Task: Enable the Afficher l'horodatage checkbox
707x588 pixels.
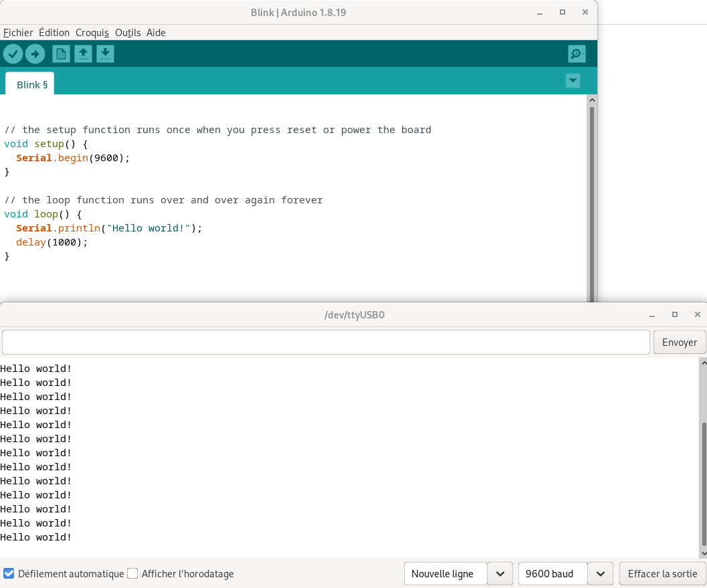Action: click(x=132, y=573)
